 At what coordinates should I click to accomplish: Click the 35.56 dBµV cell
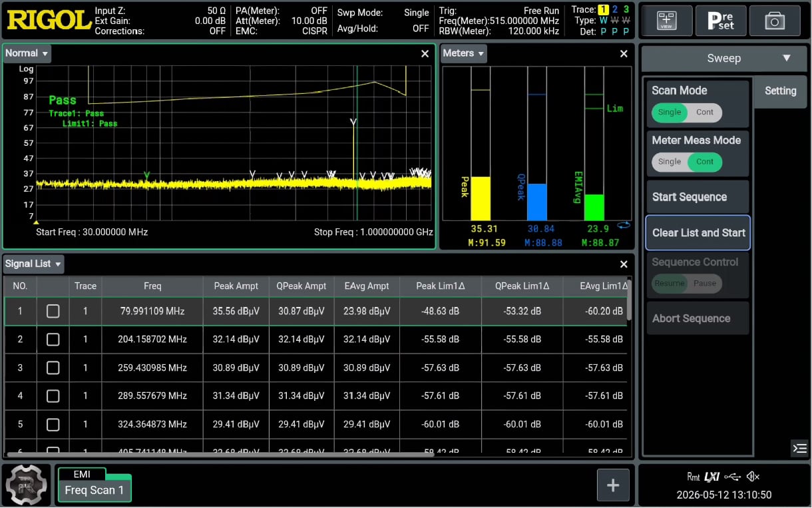236,311
